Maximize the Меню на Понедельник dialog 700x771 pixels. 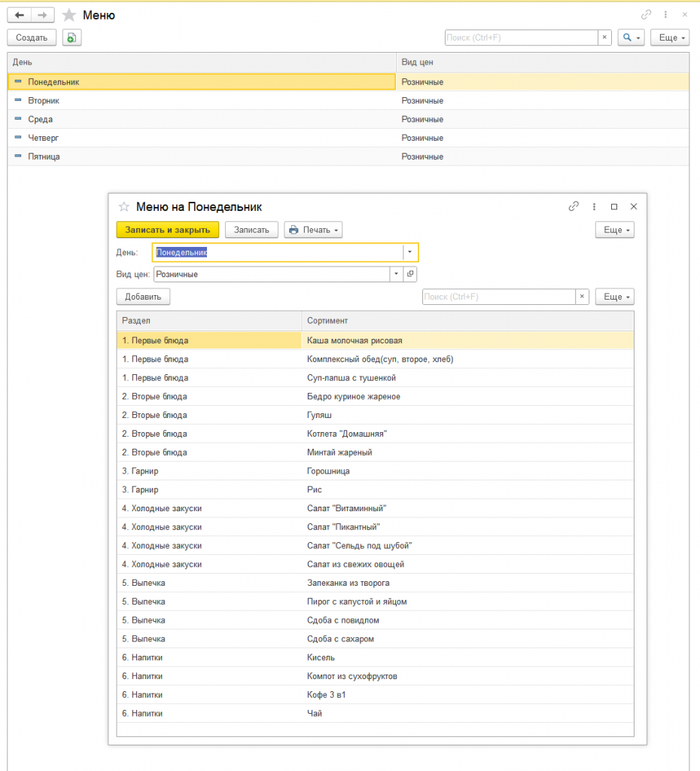click(x=614, y=206)
